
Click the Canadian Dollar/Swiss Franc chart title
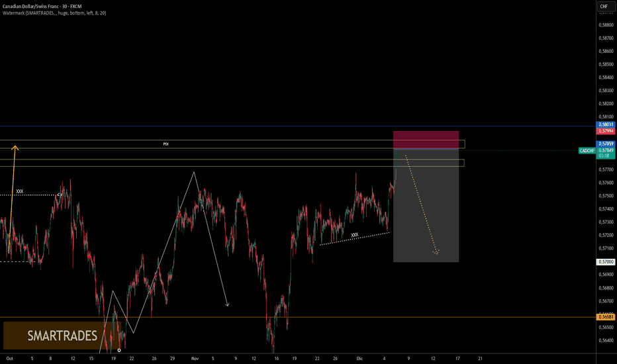[42, 7]
